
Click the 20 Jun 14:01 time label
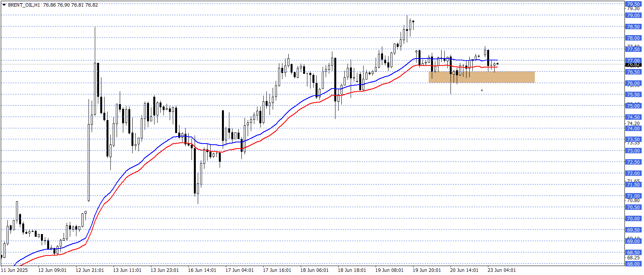[x=464, y=270]
